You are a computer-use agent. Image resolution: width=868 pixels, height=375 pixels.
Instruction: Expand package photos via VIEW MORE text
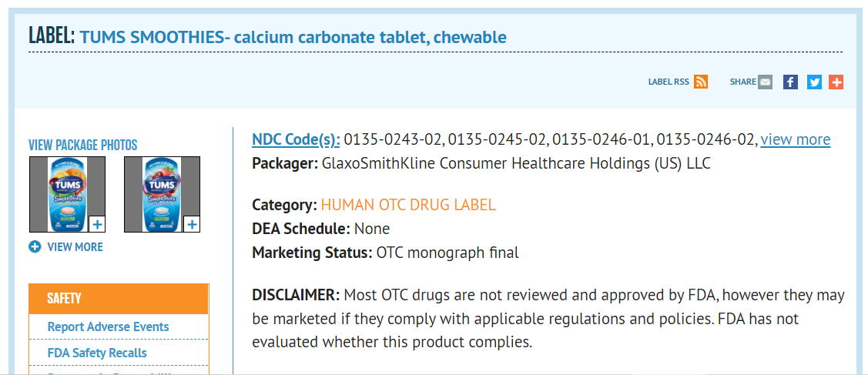click(x=75, y=247)
